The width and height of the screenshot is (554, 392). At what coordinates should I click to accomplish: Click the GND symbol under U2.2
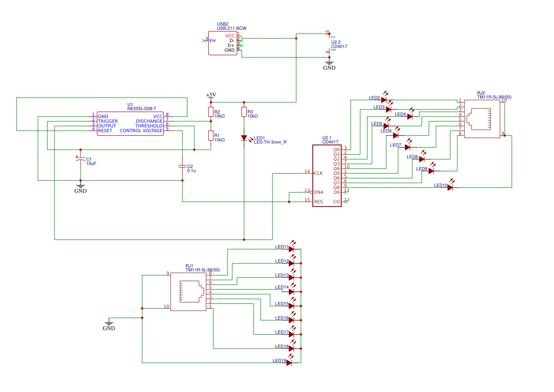coord(329,64)
